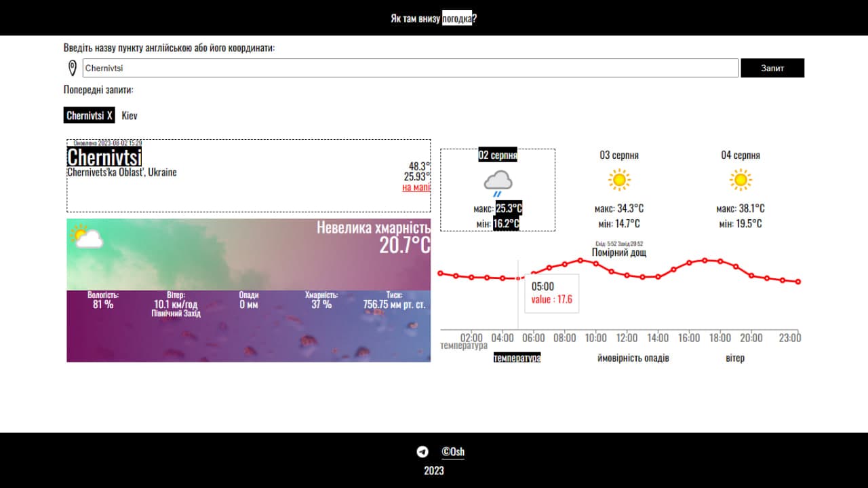Remove Chernivtsi from previous queries
This screenshot has width=868, height=488.
[109, 115]
